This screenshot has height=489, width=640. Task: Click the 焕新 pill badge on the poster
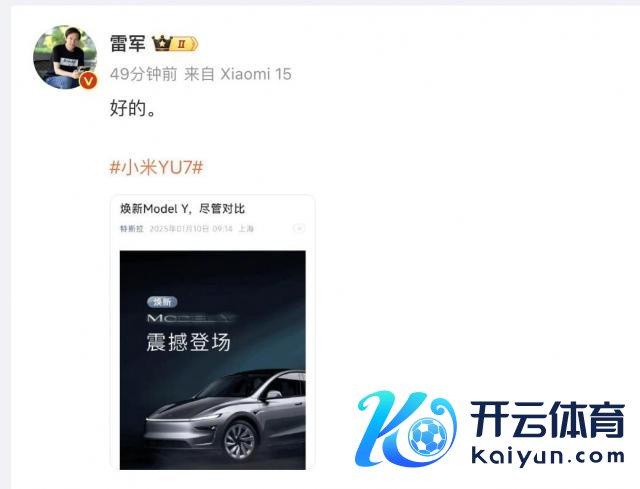pos(162,302)
